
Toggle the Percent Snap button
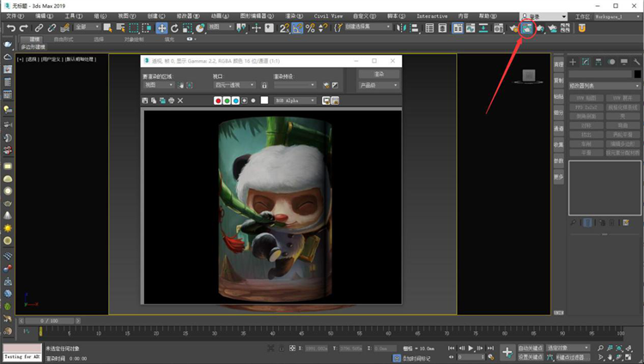click(310, 28)
